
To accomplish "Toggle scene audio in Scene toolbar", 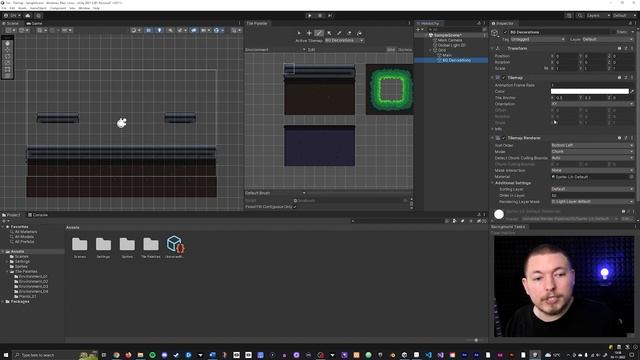I will click(x=170, y=30).
